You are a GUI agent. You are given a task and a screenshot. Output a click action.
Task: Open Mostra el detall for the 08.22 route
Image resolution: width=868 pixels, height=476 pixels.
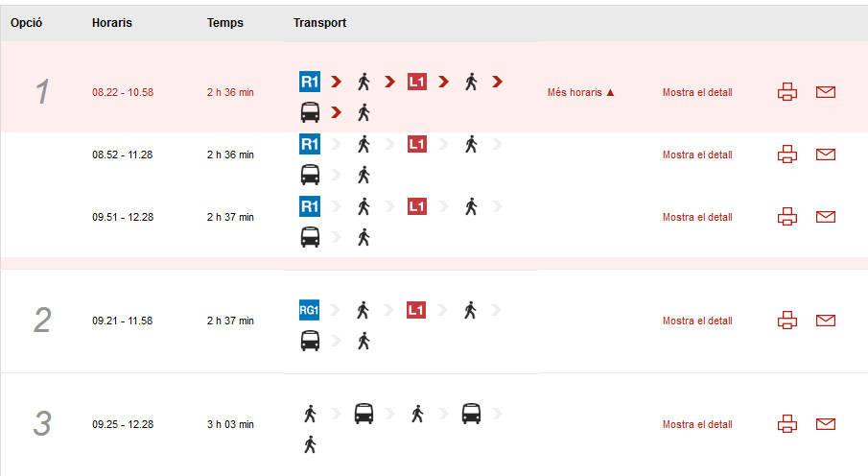pyautogui.click(x=697, y=92)
